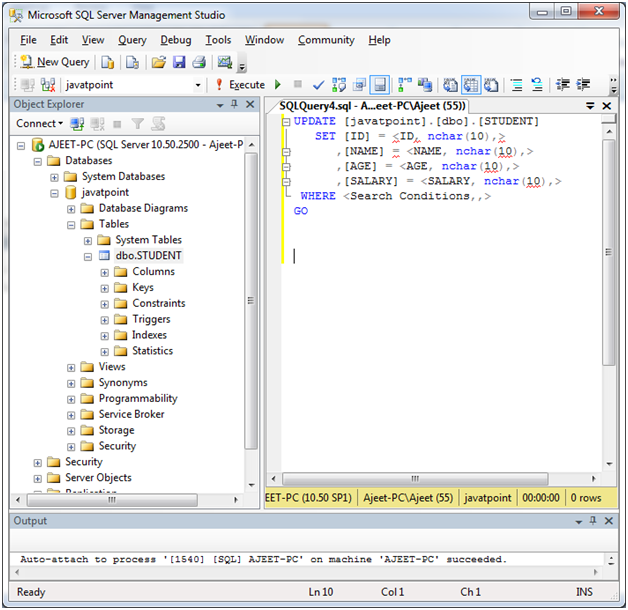Expand the Columns folder node
Viewport: 628px width, 610px height.
[105, 272]
